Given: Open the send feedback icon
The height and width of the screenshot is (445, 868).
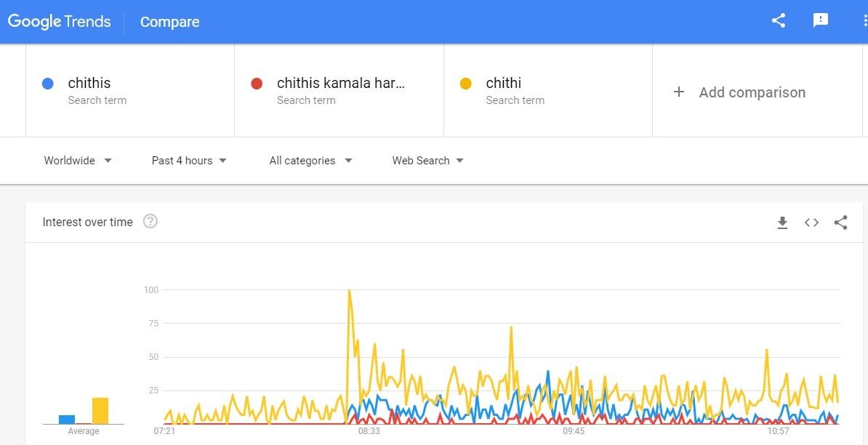Looking at the screenshot, I should pyautogui.click(x=821, y=21).
